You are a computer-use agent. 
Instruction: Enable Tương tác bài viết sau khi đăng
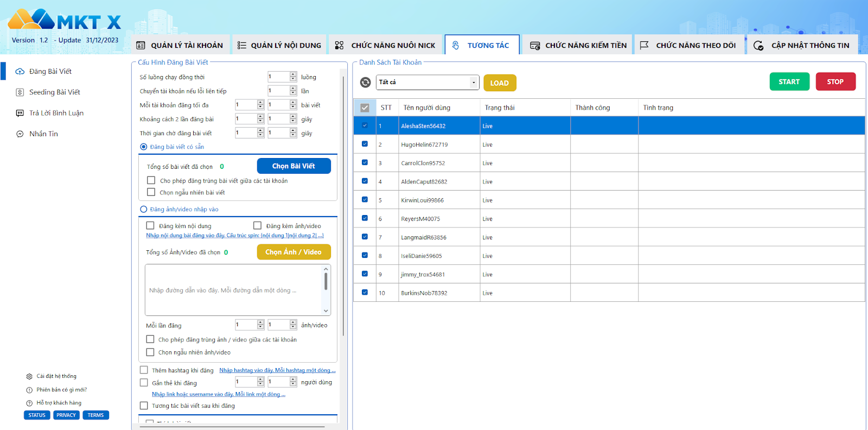coord(144,406)
